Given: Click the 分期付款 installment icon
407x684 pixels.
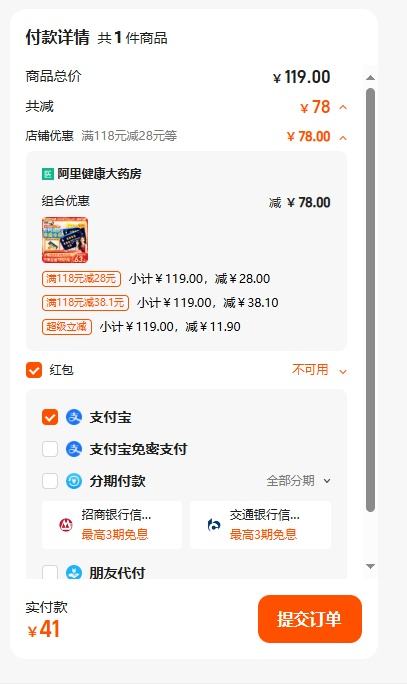Looking at the screenshot, I should click(x=74, y=481).
